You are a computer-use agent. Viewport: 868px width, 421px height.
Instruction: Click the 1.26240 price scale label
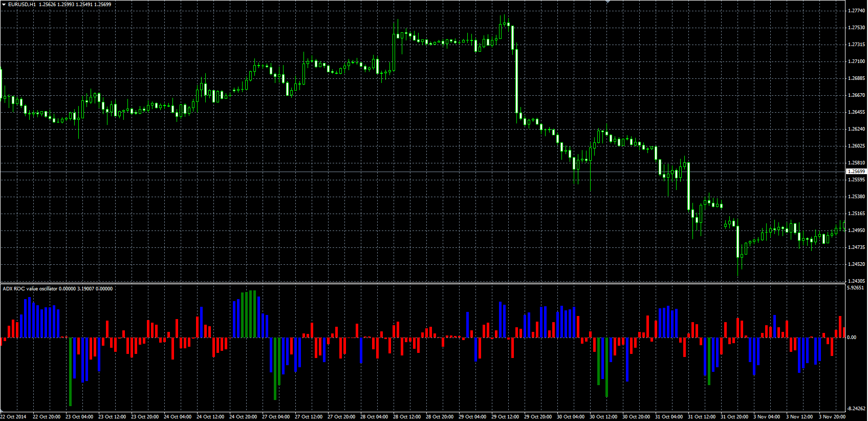[857, 129]
